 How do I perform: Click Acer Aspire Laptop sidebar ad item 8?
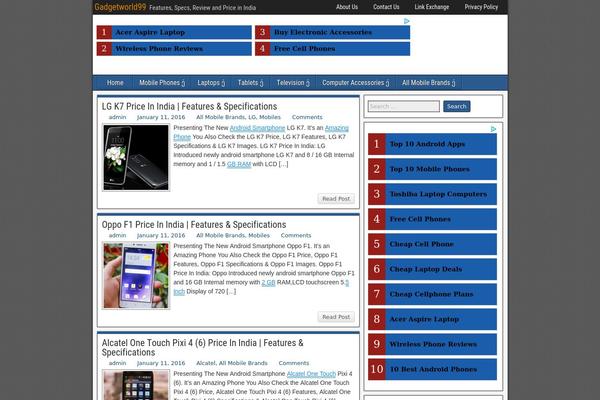click(432, 319)
